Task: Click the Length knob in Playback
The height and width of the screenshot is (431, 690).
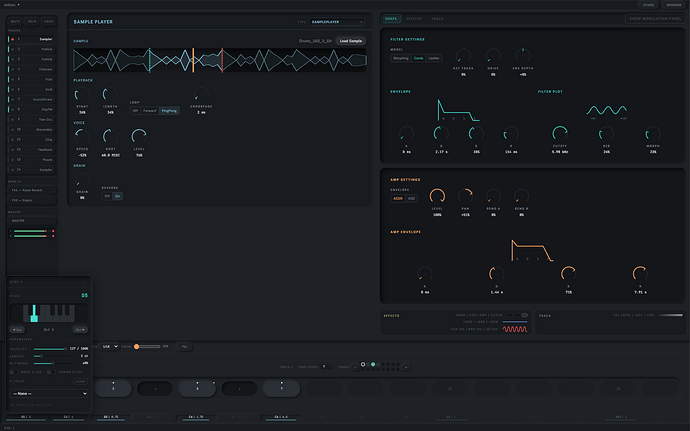Action: tap(110, 94)
